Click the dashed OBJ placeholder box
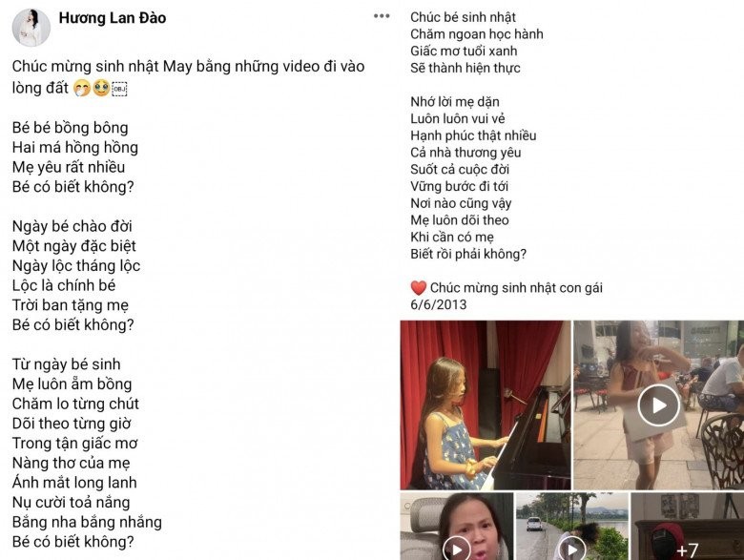 click(119, 89)
